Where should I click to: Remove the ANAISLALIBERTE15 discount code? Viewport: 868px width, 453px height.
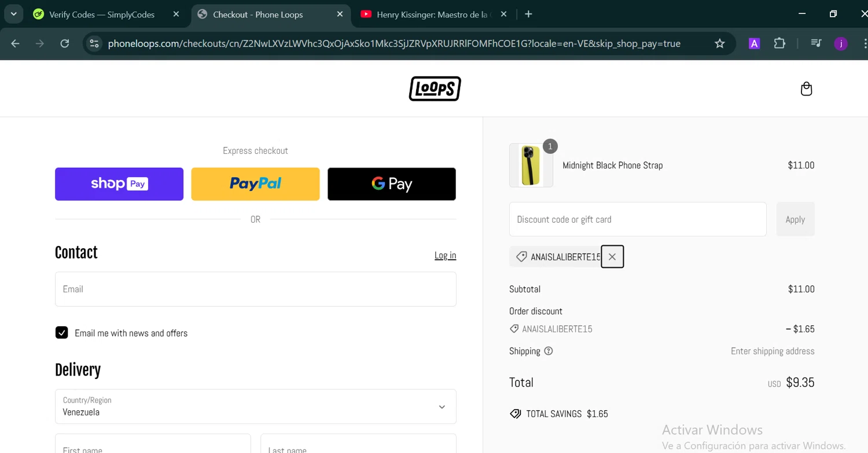[612, 257]
